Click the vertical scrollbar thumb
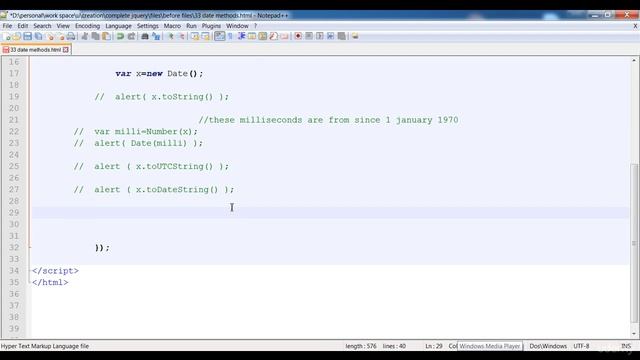640x360 pixels. point(634,243)
